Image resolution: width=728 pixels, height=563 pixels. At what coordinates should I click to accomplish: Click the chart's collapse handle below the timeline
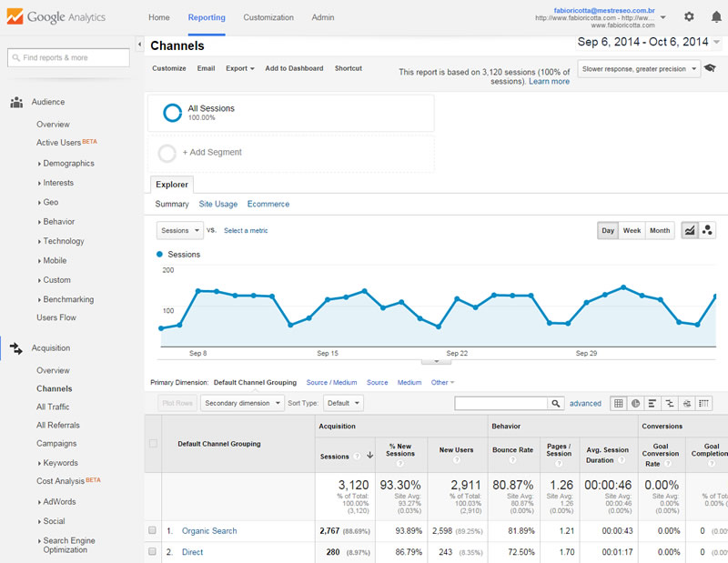(436, 361)
